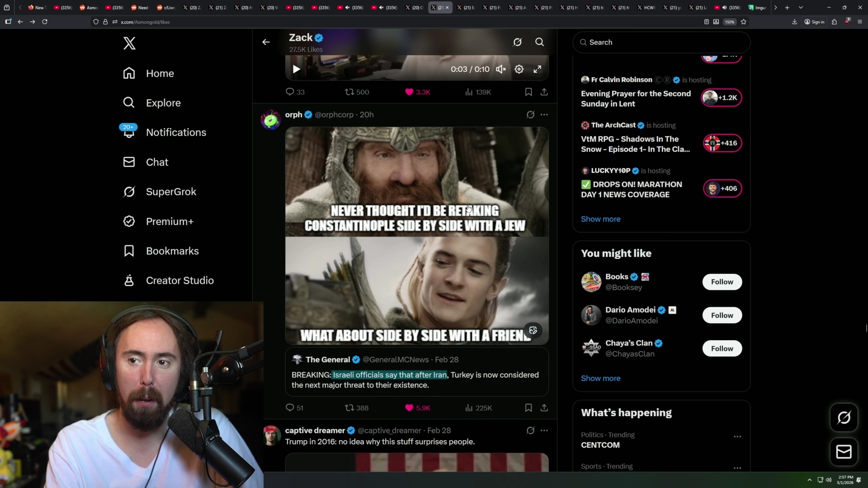Unmute the video sound
This screenshot has height=488, width=868.
pyautogui.click(x=500, y=69)
